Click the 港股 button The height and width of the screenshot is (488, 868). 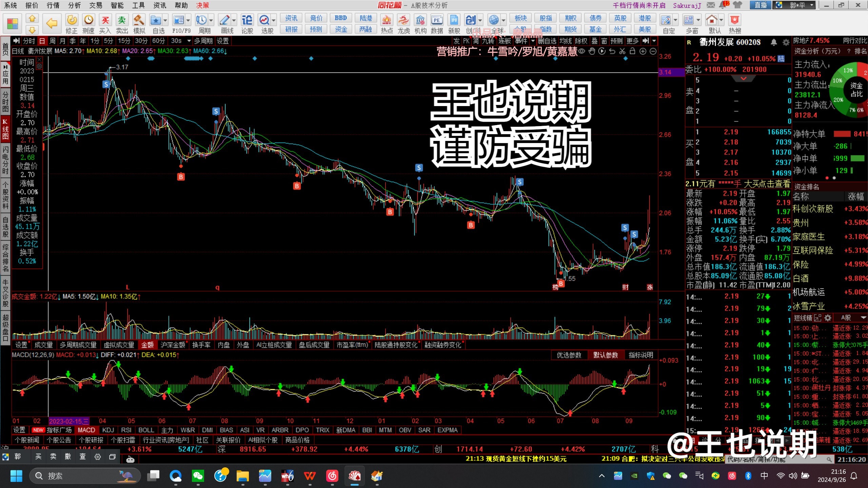[x=645, y=18]
